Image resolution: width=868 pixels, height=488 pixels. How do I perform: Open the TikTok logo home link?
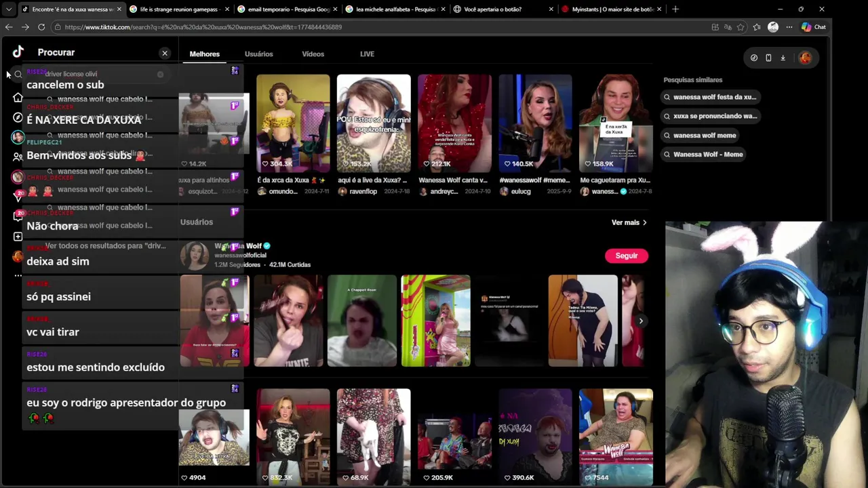pyautogui.click(x=18, y=52)
